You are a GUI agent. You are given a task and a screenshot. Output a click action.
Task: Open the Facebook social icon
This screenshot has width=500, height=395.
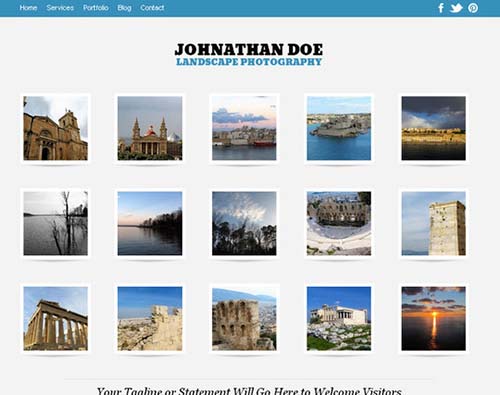point(441,8)
